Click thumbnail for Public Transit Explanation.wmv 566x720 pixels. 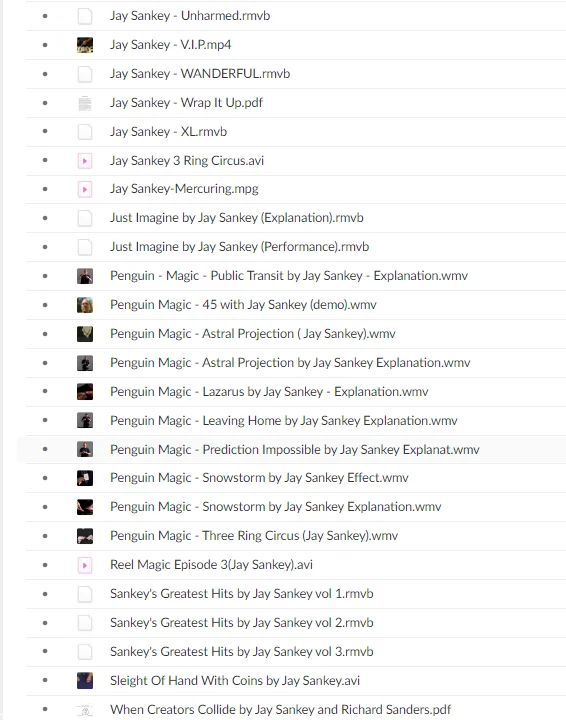coord(85,276)
